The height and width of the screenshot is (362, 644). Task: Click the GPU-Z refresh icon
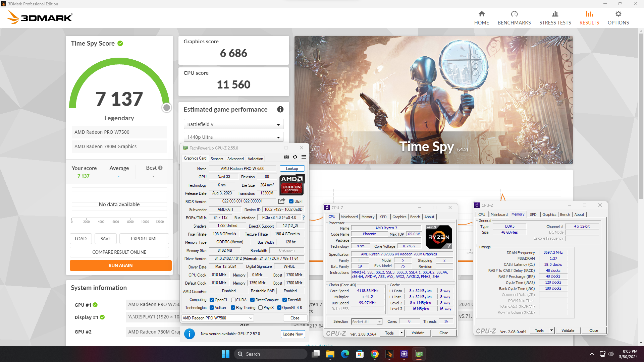coord(295,157)
